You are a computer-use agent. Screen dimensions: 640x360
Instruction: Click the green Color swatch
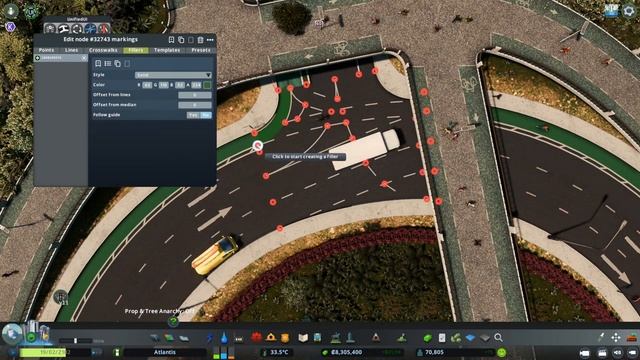(x=207, y=85)
